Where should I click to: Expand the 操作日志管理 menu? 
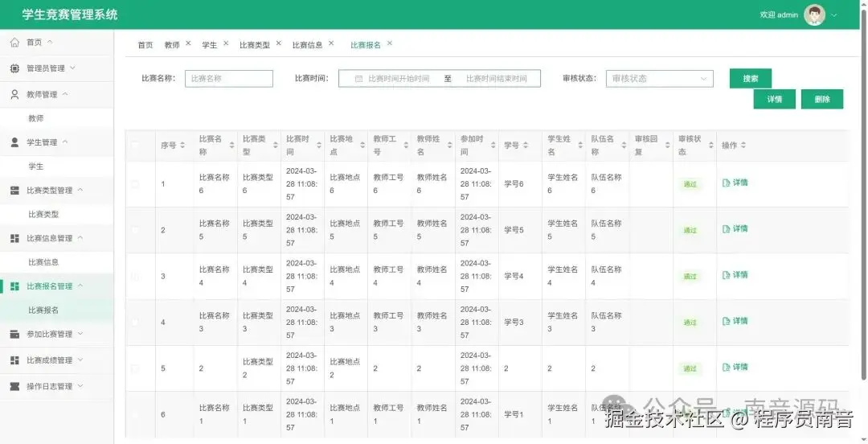80,386
